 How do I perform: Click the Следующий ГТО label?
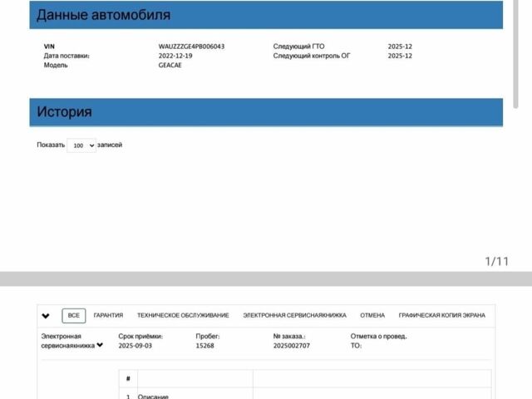(x=298, y=47)
